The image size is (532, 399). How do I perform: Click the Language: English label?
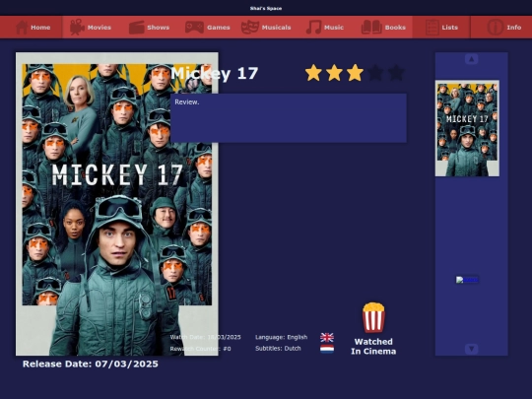[x=281, y=337]
